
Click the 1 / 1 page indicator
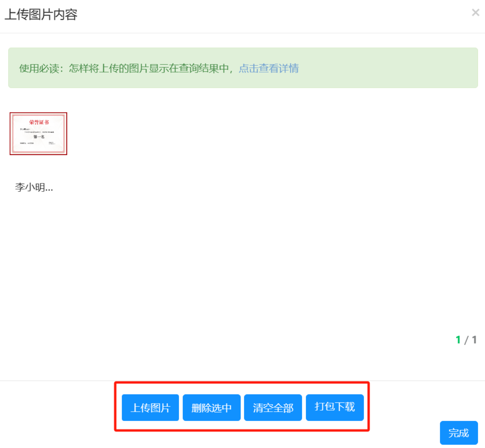[x=466, y=340]
